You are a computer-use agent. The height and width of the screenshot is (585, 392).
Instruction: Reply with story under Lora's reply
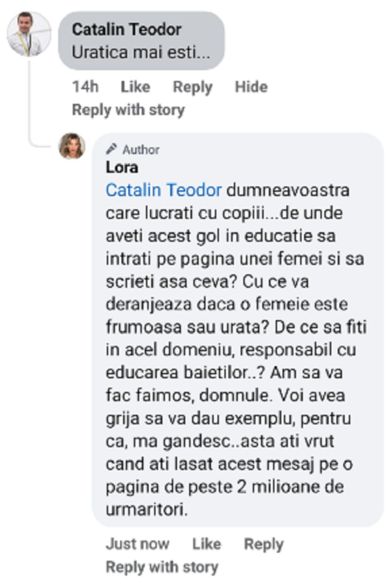pyautogui.click(x=162, y=567)
